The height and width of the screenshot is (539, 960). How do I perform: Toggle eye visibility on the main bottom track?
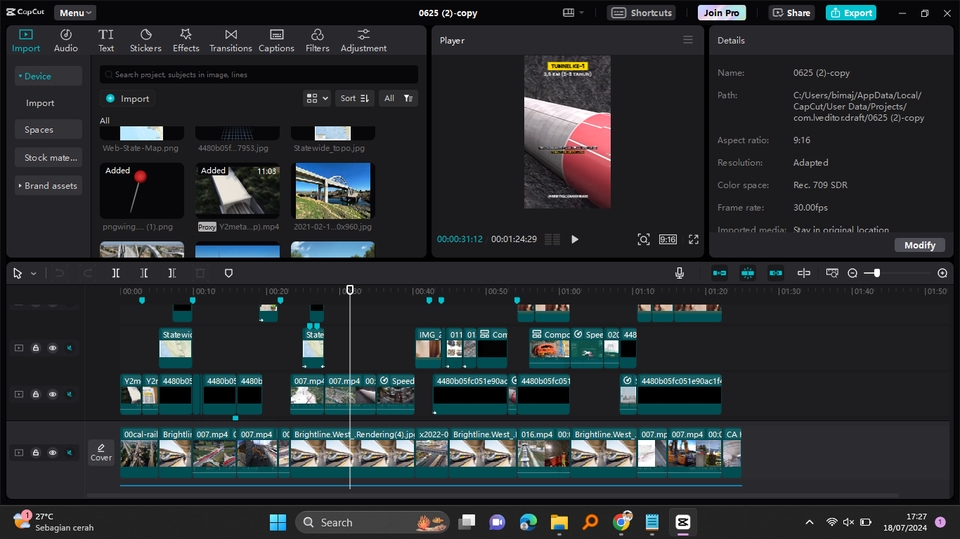click(x=53, y=452)
